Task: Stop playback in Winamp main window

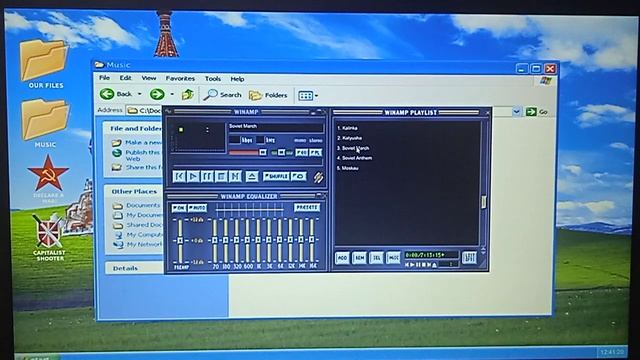Action: tap(221, 176)
